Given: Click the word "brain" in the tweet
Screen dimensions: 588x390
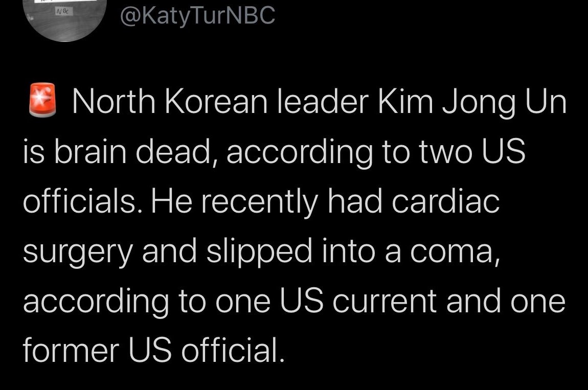Looking at the screenshot, I should pos(91,151).
